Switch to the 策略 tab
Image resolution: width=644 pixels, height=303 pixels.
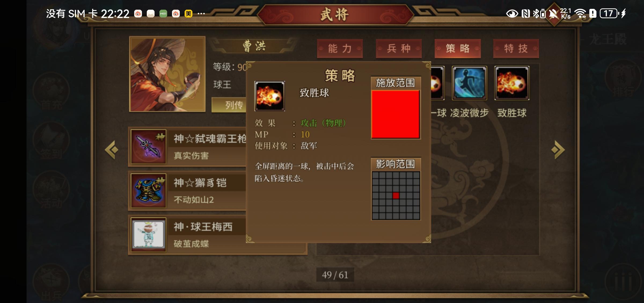point(458,49)
